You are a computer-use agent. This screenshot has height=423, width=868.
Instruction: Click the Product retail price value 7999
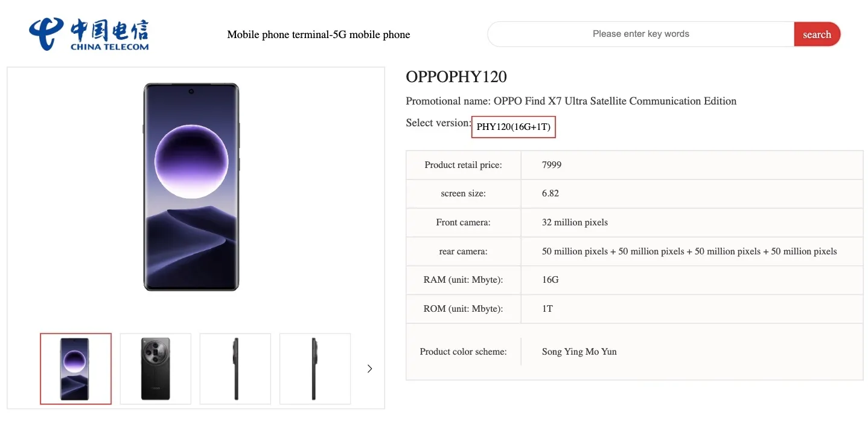click(x=552, y=164)
